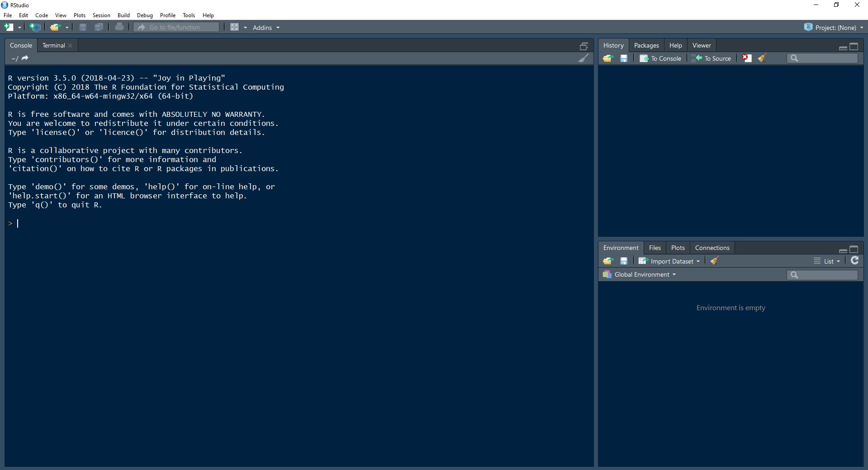The height and width of the screenshot is (470, 868).
Task: Switch to the Packages tab
Action: click(646, 45)
